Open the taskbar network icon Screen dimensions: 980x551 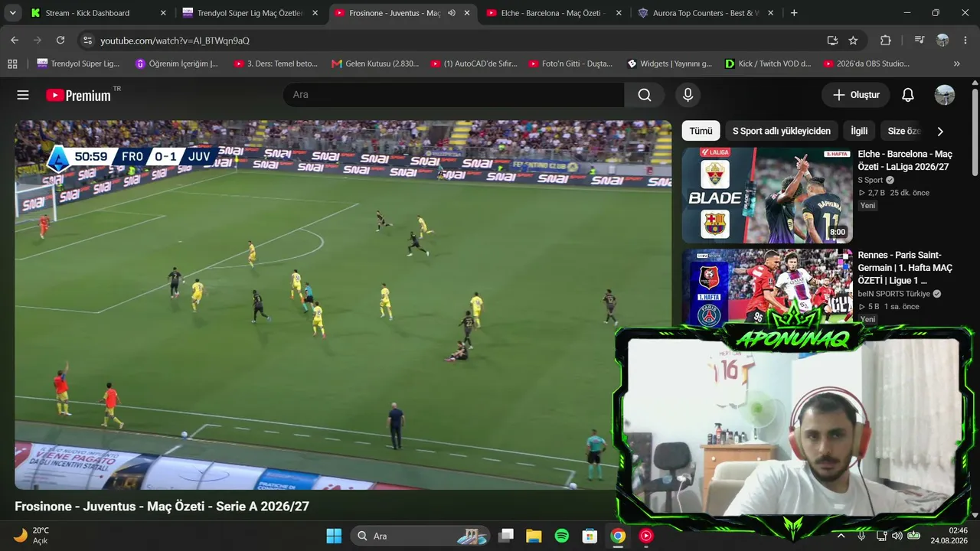(x=881, y=536)
